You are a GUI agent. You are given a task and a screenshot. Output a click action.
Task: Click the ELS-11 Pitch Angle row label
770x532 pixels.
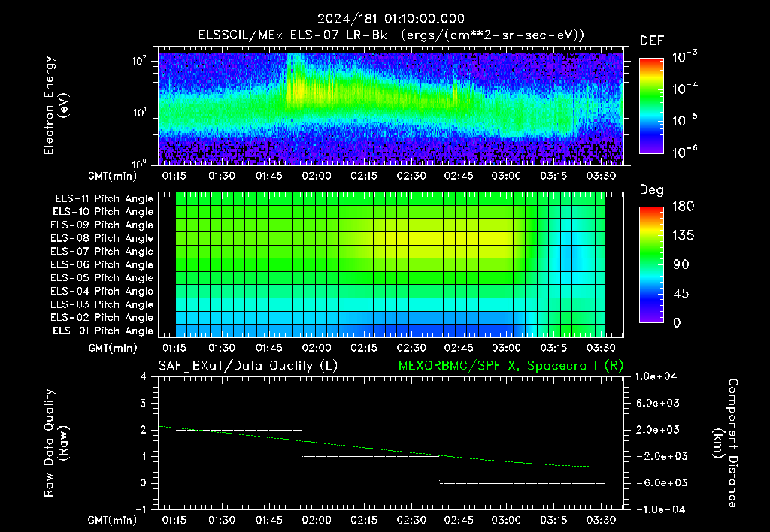click(104, 199)
